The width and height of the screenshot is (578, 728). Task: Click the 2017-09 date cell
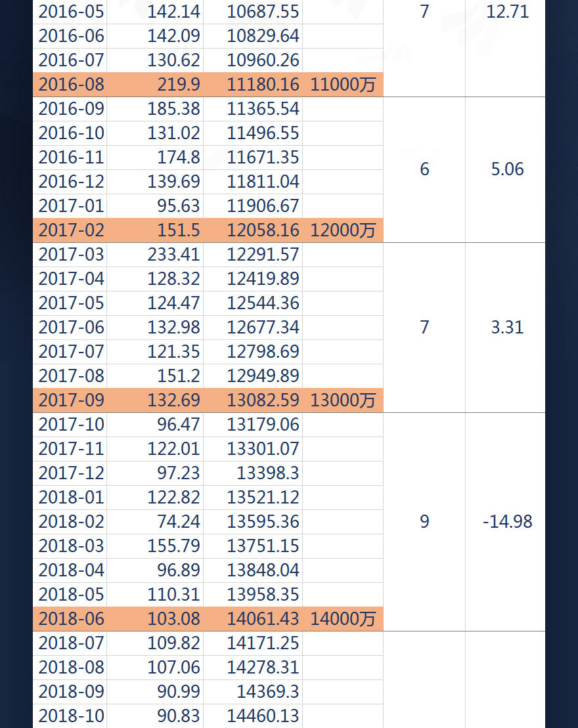tap(71, 400)
